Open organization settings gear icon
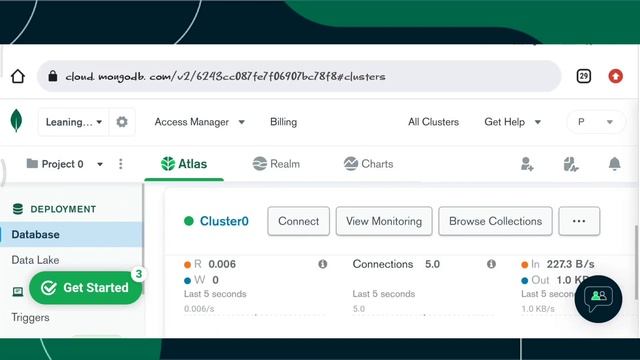 [122, 122]
